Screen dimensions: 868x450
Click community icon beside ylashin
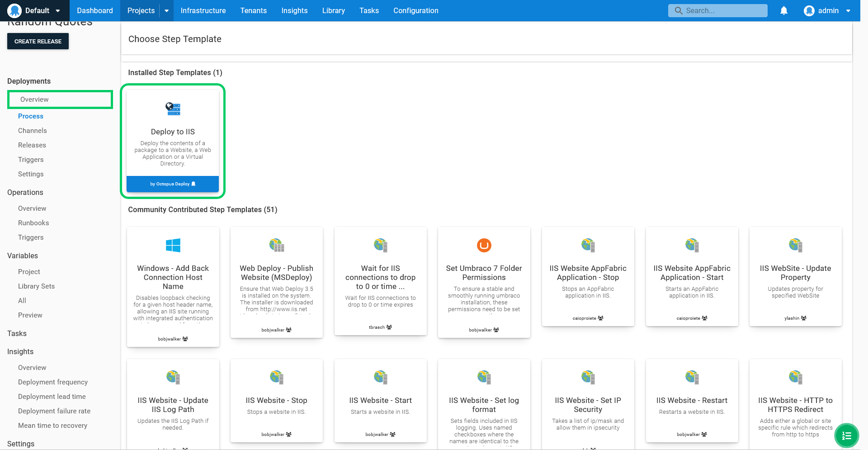click(x=803, y=318)
